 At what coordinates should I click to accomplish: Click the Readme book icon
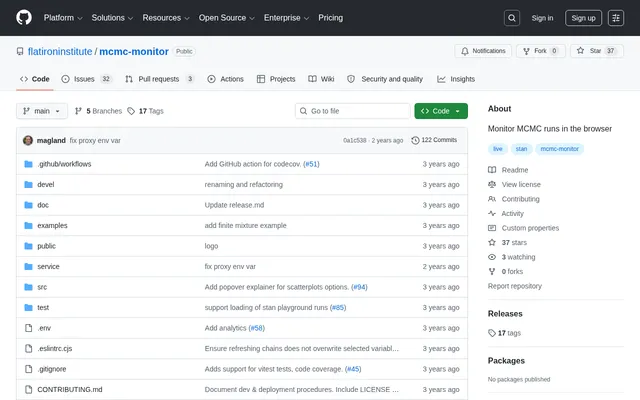pyautogui.click(x=492, y=170)
